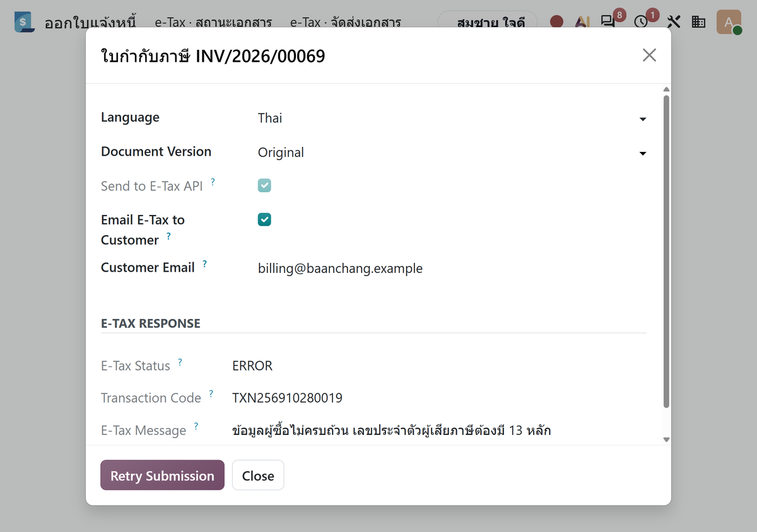Show help tooltip for E-Tax Message
The width and height of the screenshot is (757, 532).
(196, 427)
